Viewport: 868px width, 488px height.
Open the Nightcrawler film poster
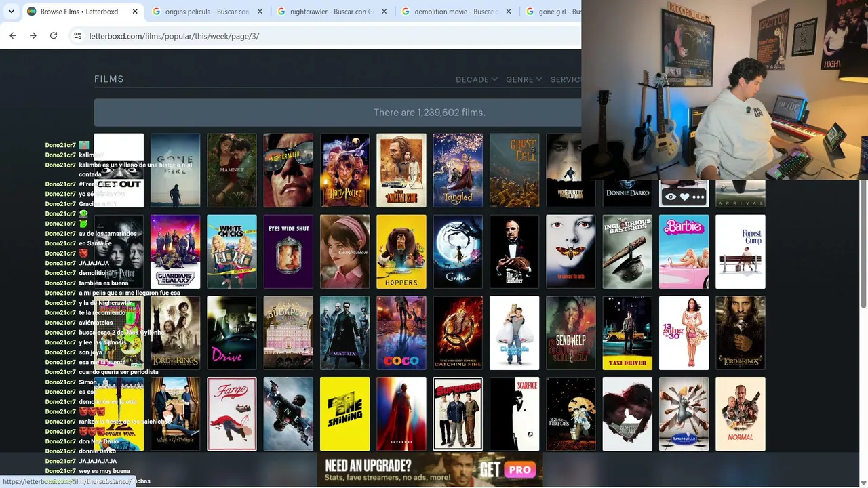coord(288,170)
